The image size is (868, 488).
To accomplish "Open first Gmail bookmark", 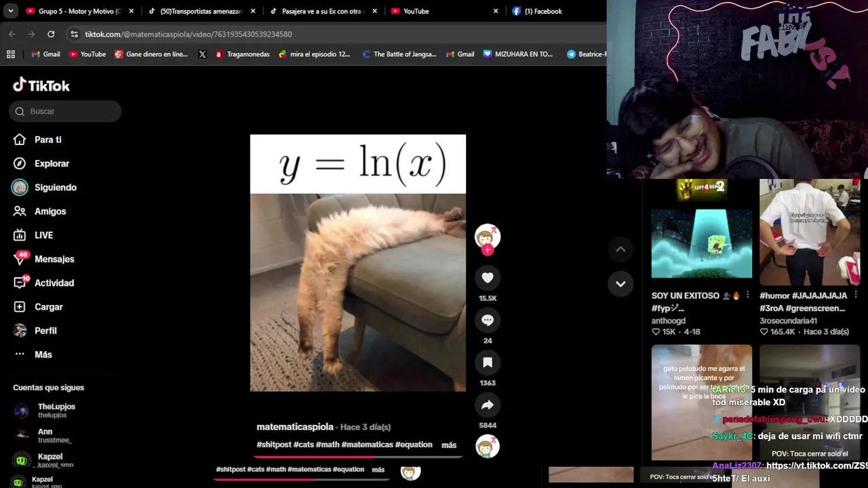I will pyautogui.click(x=45, y=54).
